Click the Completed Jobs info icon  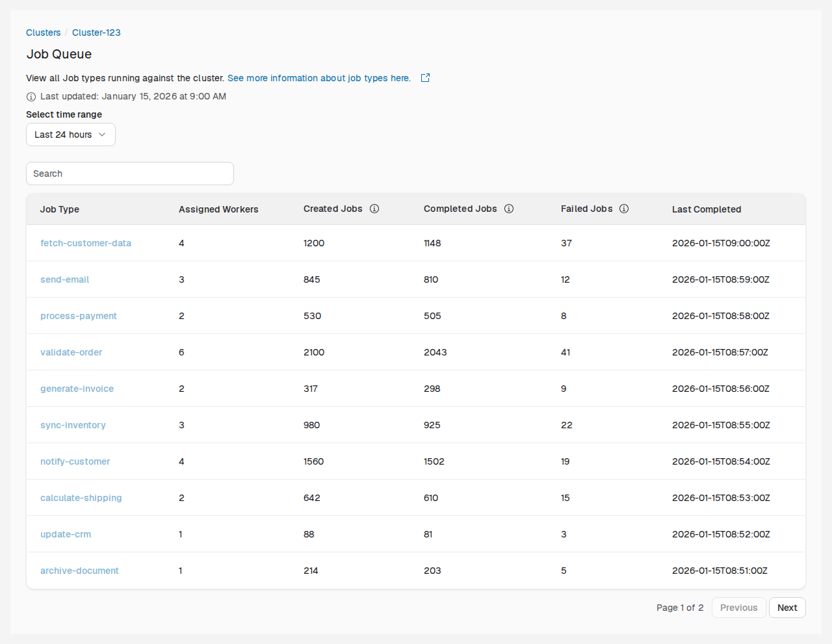pyautogui.click(x=509, y=209)
